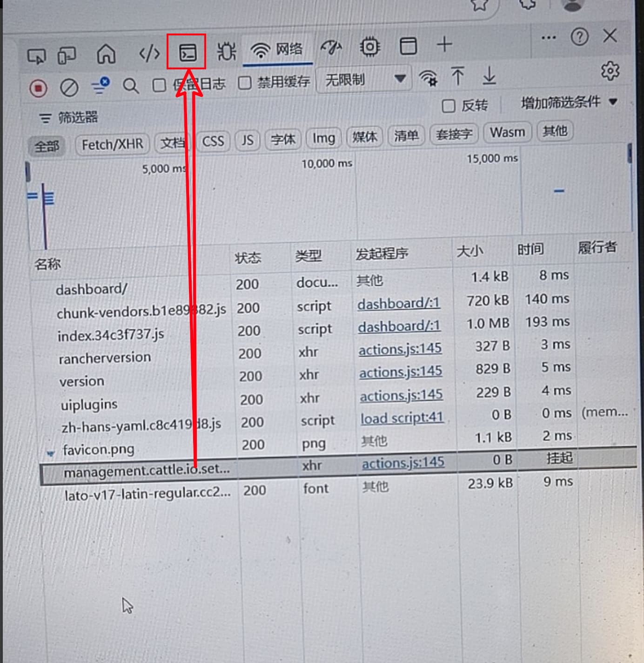Expand the 增加筛选条件 dropdown
Screen dimensions: 644x663
pyautogui.click(x=568, y=102)
